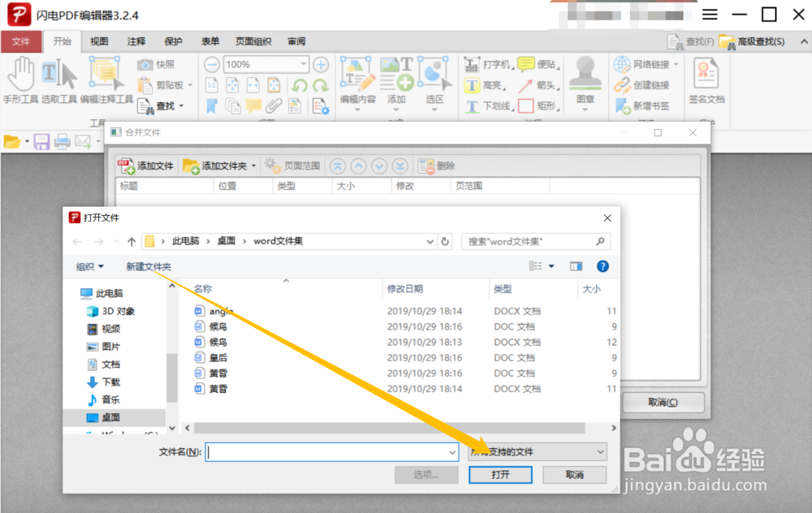Choose the Select Text tool

59,80
